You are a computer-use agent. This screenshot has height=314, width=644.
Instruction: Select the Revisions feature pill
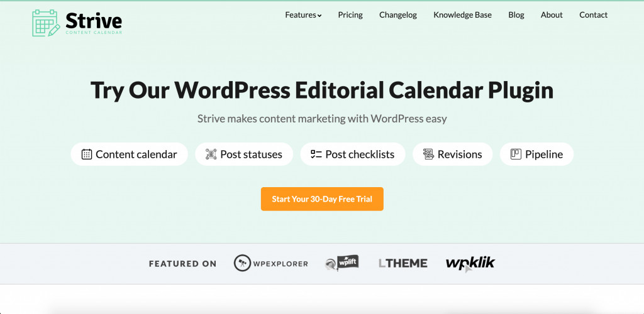point(453,154)
